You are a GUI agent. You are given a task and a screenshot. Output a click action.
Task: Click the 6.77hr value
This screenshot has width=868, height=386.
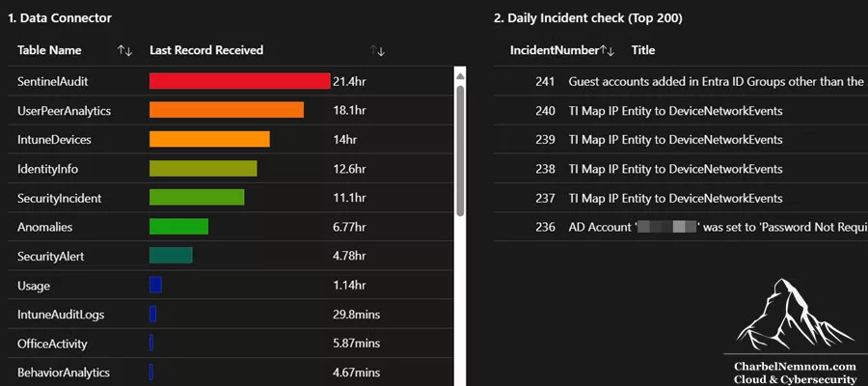point(349,227)
